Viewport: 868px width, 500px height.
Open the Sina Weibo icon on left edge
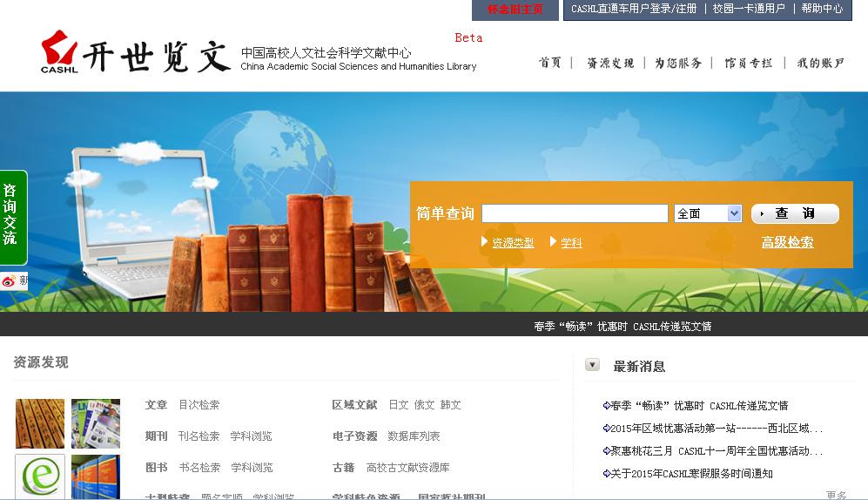[9, 280]
